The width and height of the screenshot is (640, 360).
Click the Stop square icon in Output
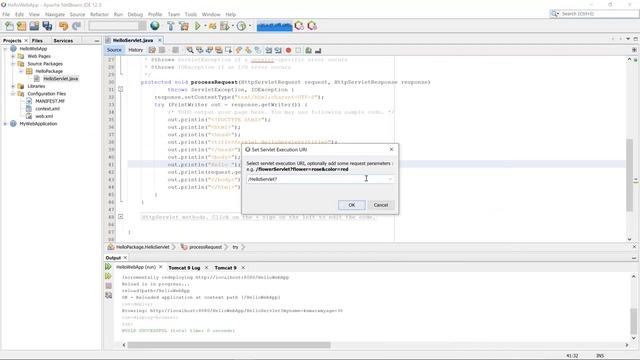pos(108,286)
